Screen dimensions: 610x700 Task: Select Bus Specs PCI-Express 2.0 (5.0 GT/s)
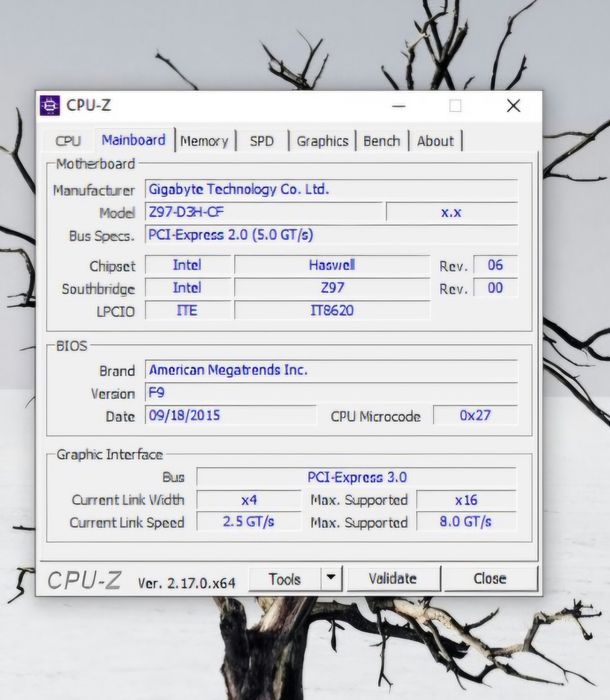tap(331, 235)
